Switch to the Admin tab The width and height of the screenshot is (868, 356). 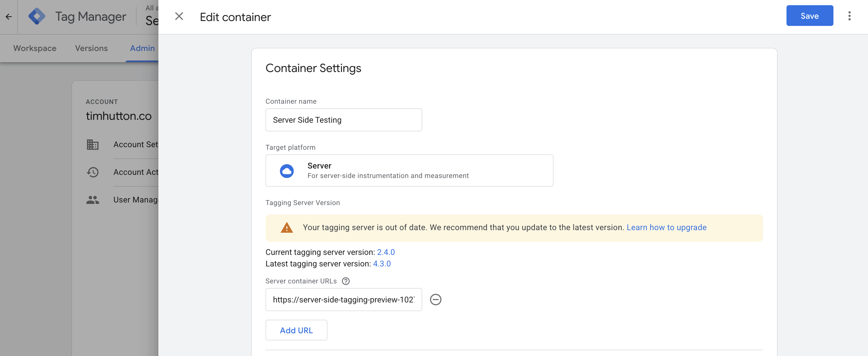(142, 48)
